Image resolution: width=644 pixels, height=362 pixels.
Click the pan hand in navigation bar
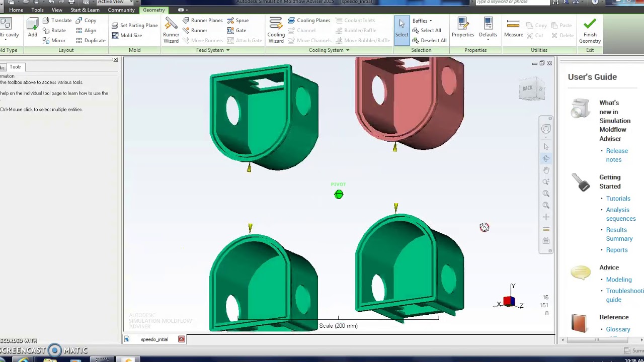tap(546, 170)
